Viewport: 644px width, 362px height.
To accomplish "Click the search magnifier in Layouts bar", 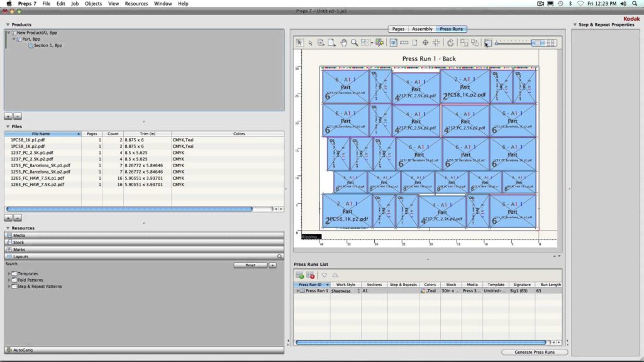I will point(280,256).
